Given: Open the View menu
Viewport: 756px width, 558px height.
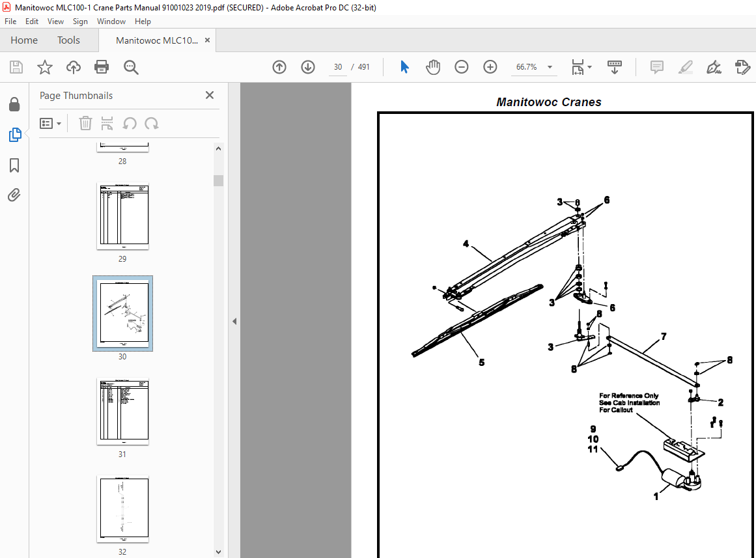Looking at the screenshot, I should pyautogui.click(x=55, y=21).
